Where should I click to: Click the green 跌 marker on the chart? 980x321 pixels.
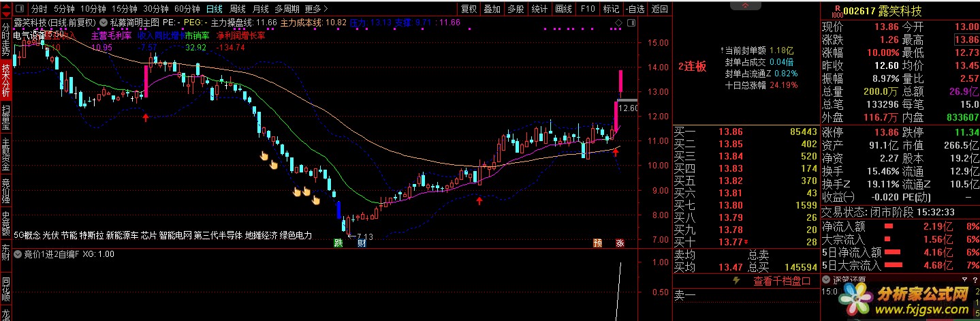(338, 243)
